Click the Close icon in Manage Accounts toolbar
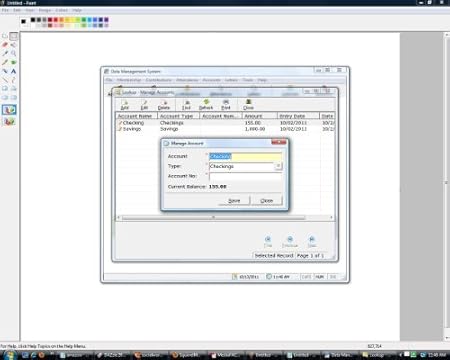Viewport: 450px width, 360px height. (x=248, y=105)
